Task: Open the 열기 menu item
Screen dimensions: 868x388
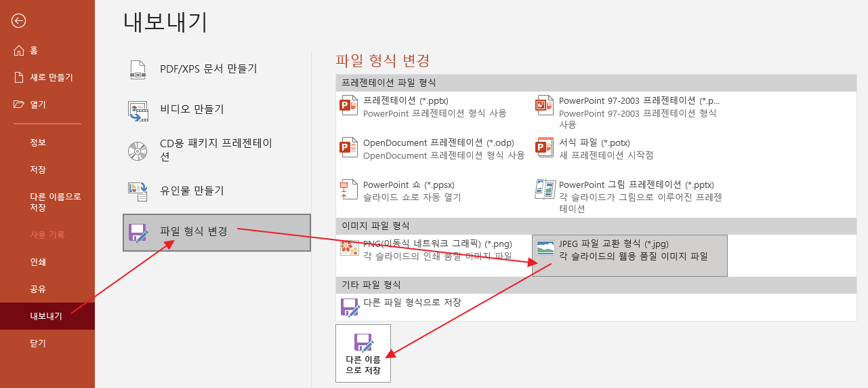Action: pos(47,104)
